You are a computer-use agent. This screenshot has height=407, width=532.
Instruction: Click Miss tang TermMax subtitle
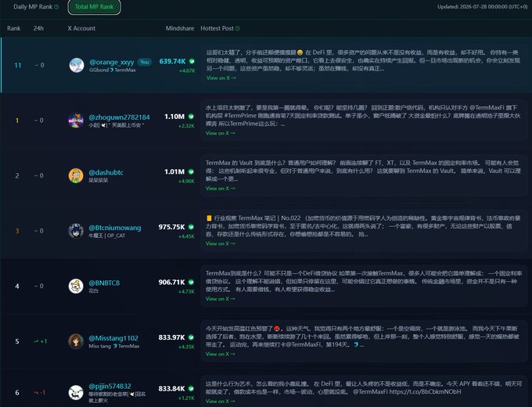pyautogui.click(x=114, y=346)
